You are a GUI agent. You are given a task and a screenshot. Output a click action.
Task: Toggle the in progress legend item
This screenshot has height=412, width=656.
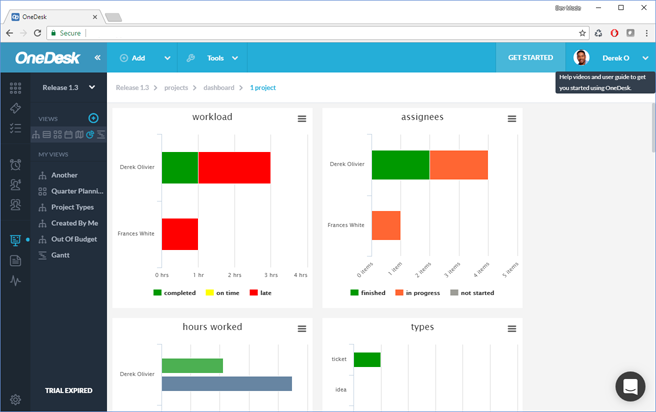coord(418,293)
